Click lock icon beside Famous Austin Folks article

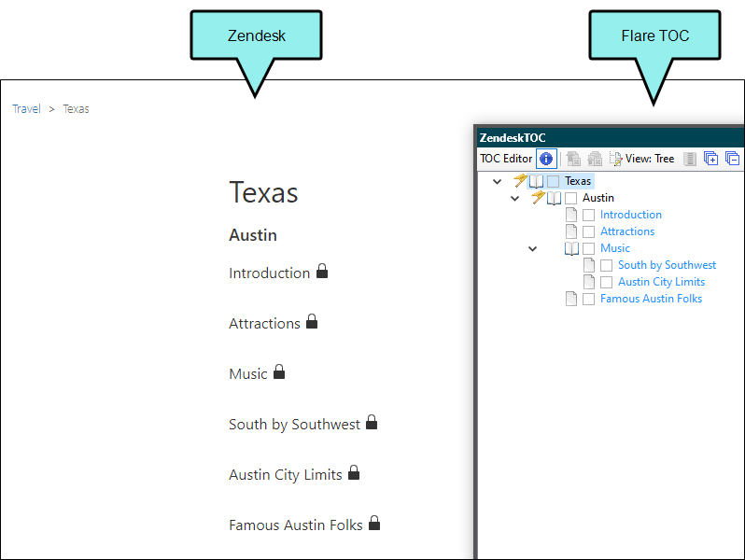[374, 523]
